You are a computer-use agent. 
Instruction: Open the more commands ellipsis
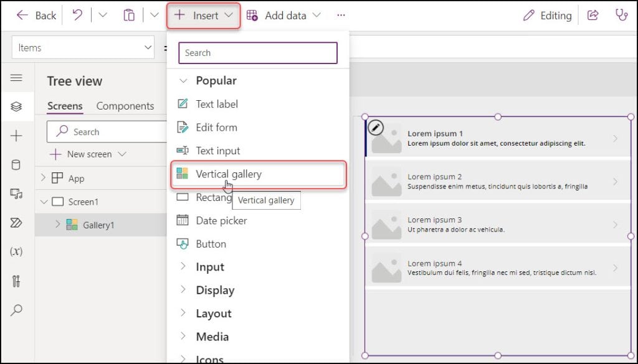tap(341, 16)
